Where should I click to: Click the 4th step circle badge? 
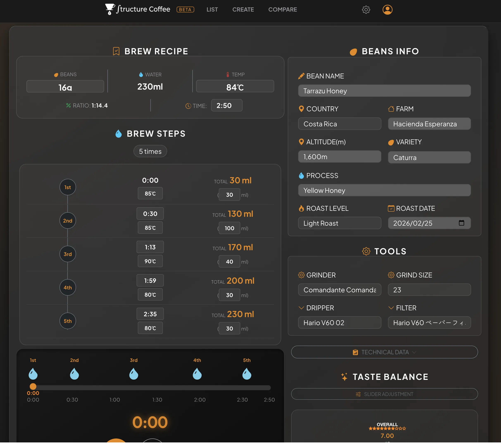pyautogui.click(x=68, y=288)
